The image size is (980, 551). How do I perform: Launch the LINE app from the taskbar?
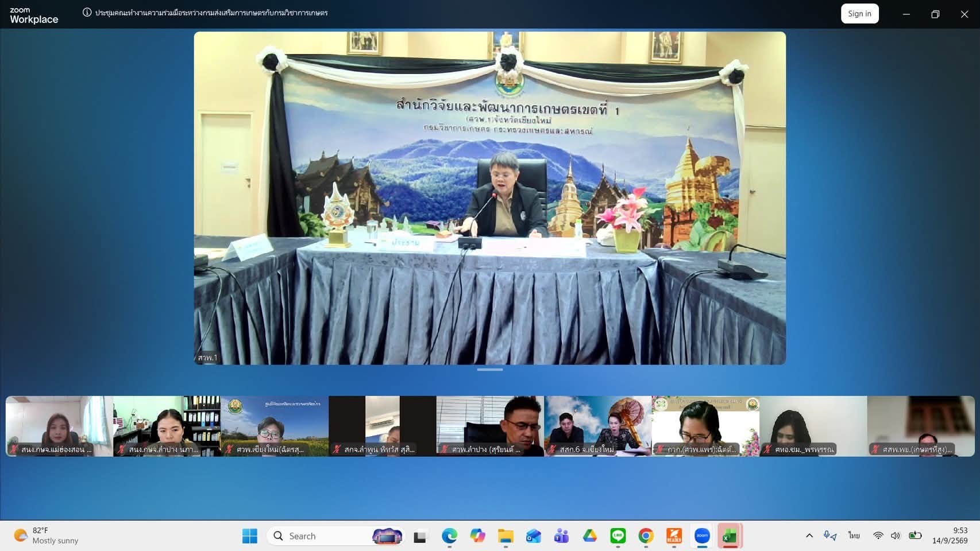(618, 536)
